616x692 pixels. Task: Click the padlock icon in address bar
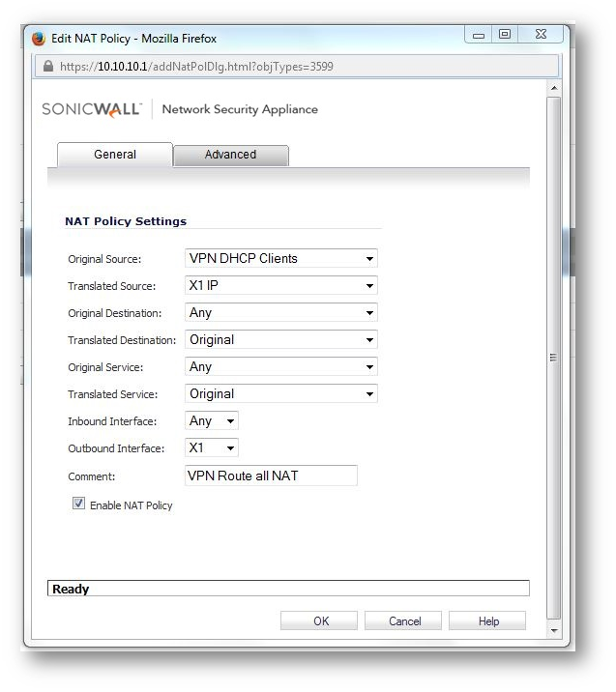click(x=48, y=67)
